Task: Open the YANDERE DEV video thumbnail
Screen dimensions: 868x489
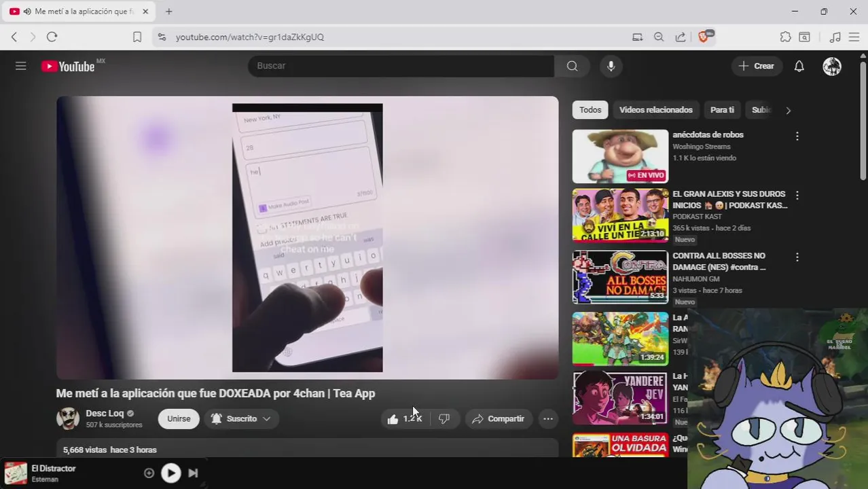Action: coord(620,397)
